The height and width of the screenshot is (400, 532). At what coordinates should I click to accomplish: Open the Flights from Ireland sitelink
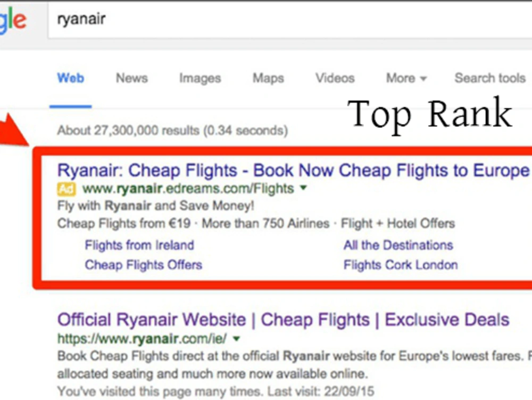(139, 245)
